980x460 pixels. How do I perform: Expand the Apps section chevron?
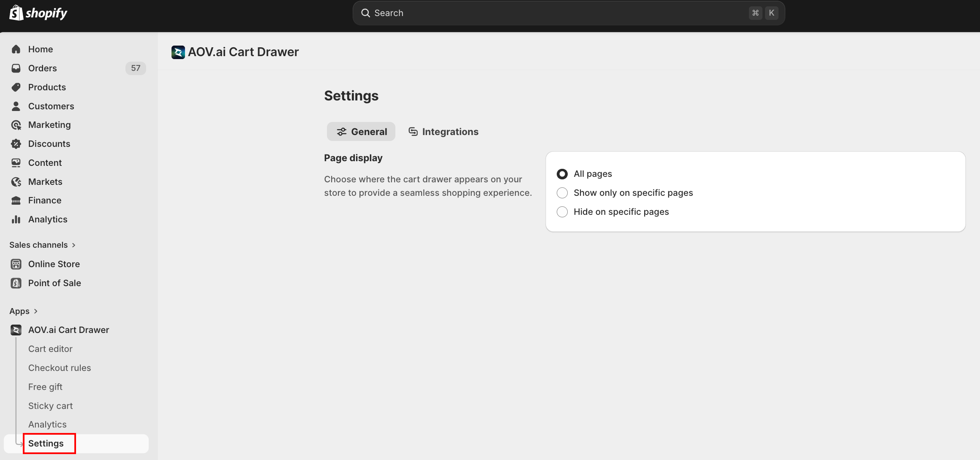click(x=36, y=311)
